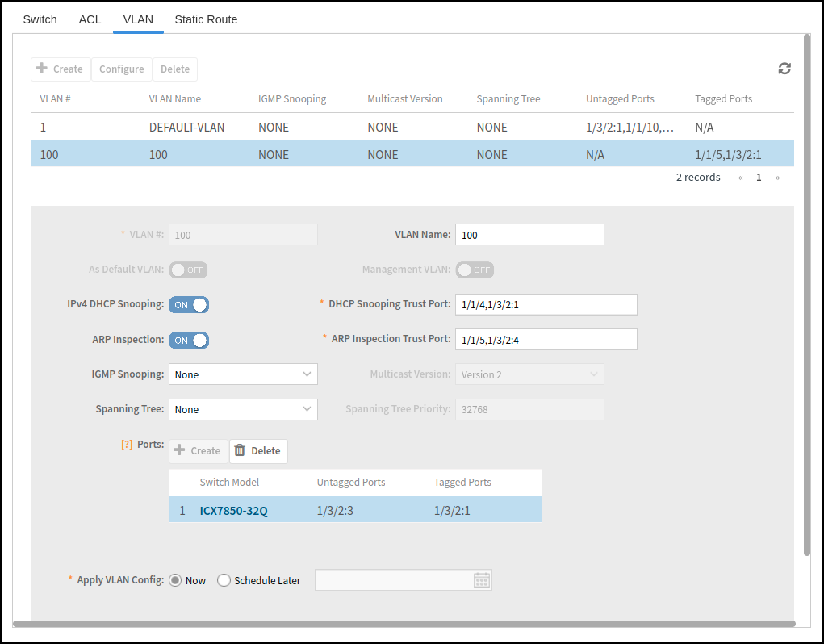Image resolution: width=824 pixels, height=644 pixels.
Task: Go to next page of VLAN records
Action: [777, 178]
